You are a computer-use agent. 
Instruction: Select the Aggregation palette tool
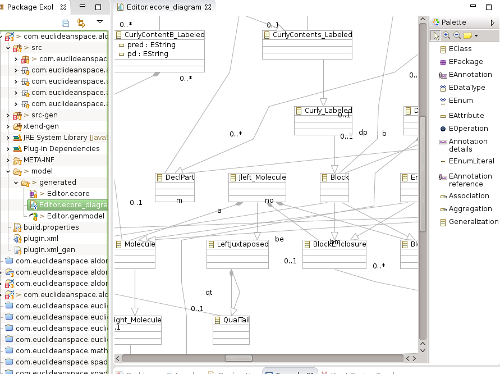[466, 209]
